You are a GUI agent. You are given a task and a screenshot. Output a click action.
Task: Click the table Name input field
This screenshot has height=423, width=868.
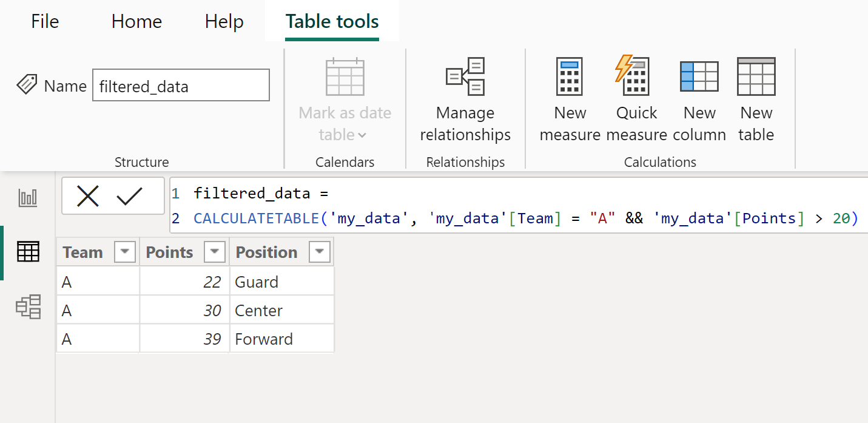181,85
